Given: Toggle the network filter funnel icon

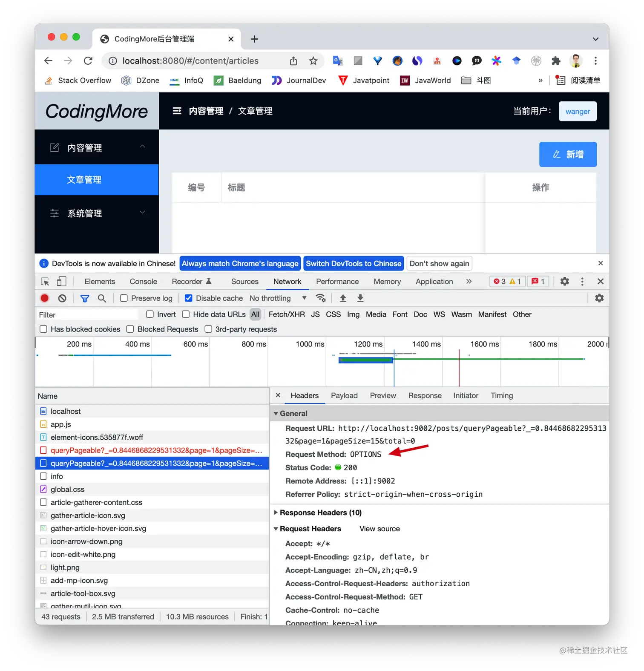Looking at the screenshot, I should pyautogui.click(x=85, y=298).
